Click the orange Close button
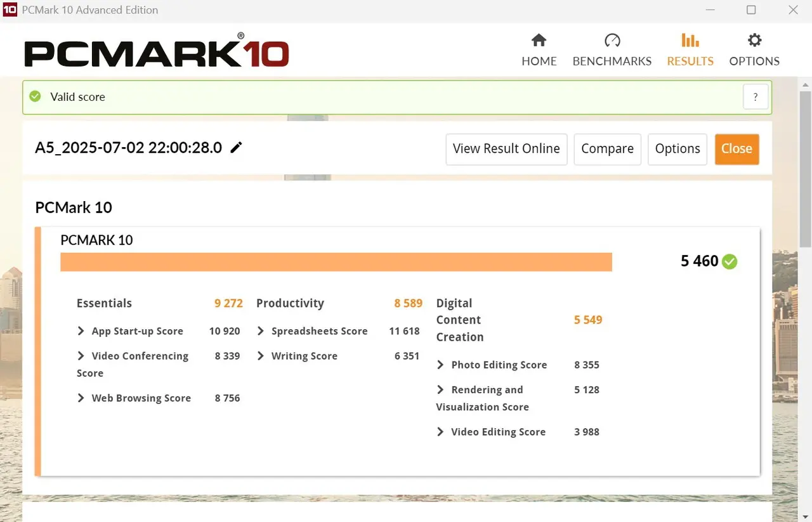812x522 pixels. [737, 149]
